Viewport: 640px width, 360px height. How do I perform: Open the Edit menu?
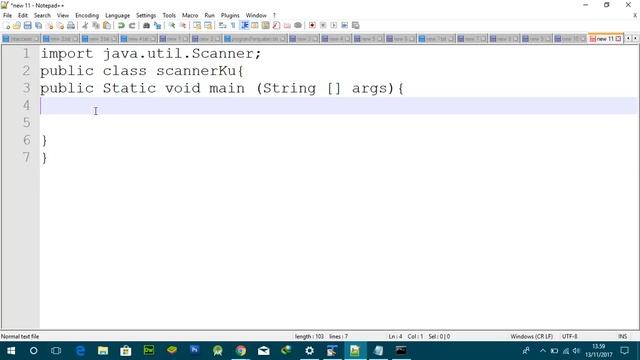pos(23,16)
